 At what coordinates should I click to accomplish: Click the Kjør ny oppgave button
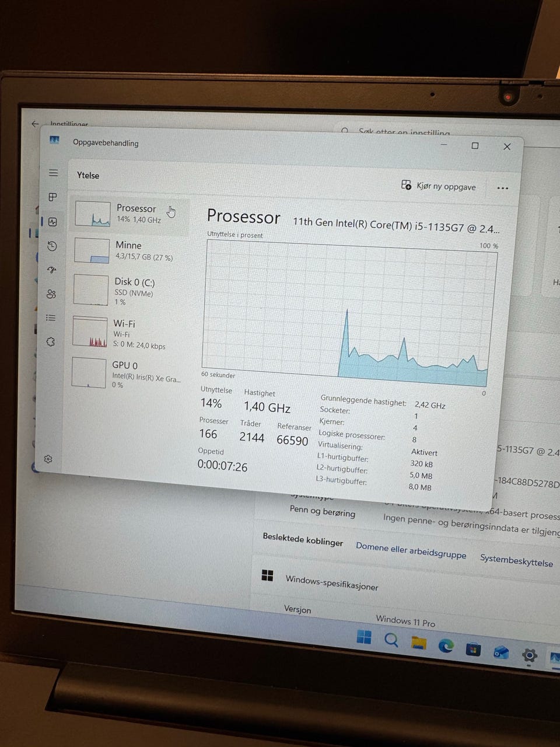(439, 186)
